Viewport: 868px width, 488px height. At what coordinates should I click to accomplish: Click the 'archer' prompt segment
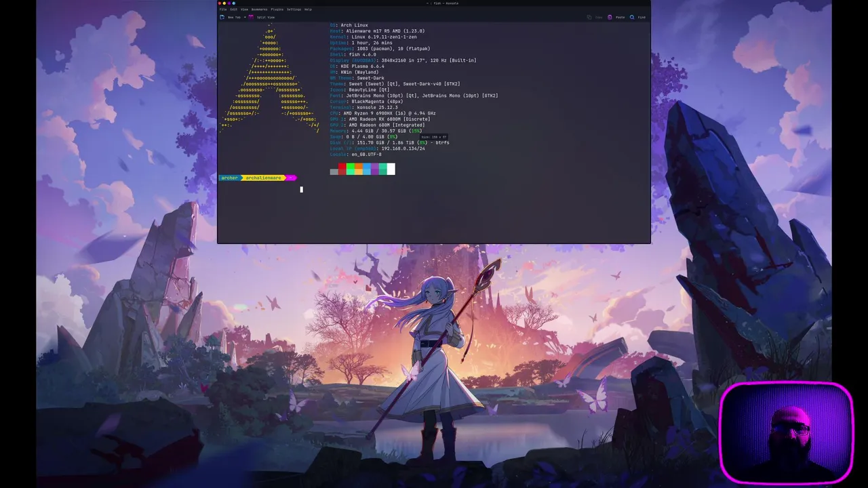(x=229, y=178)
